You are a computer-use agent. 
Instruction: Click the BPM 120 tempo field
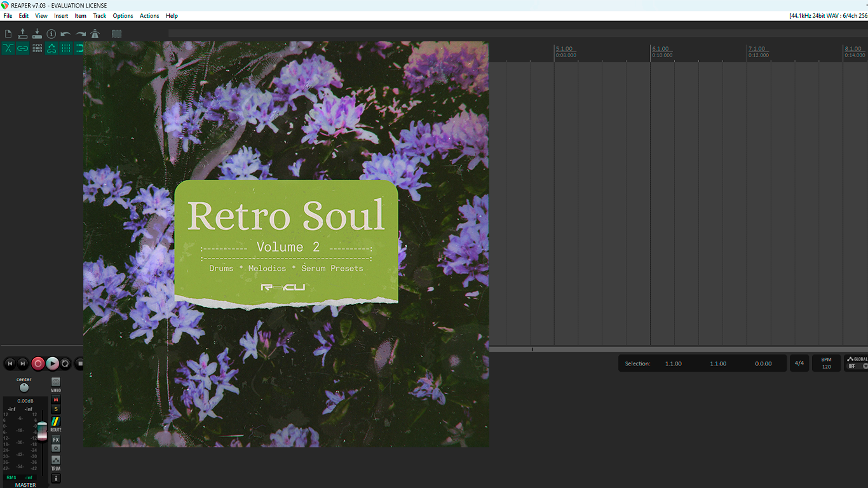tap(826, 363)
